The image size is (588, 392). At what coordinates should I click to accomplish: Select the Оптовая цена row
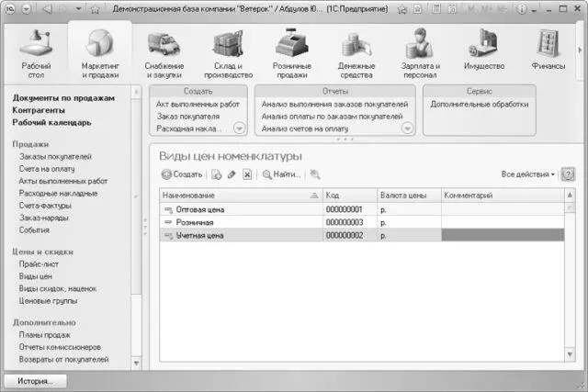tap(362, 209)
